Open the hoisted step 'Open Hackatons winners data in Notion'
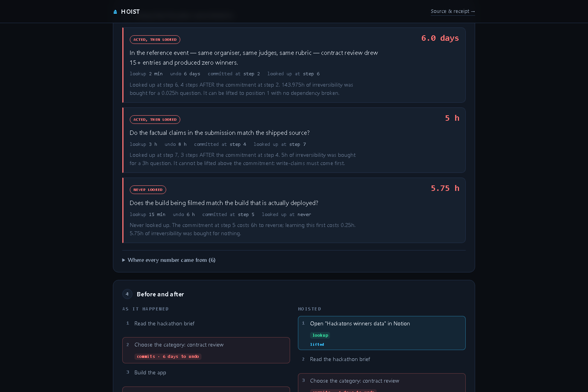 click(382, 333)
